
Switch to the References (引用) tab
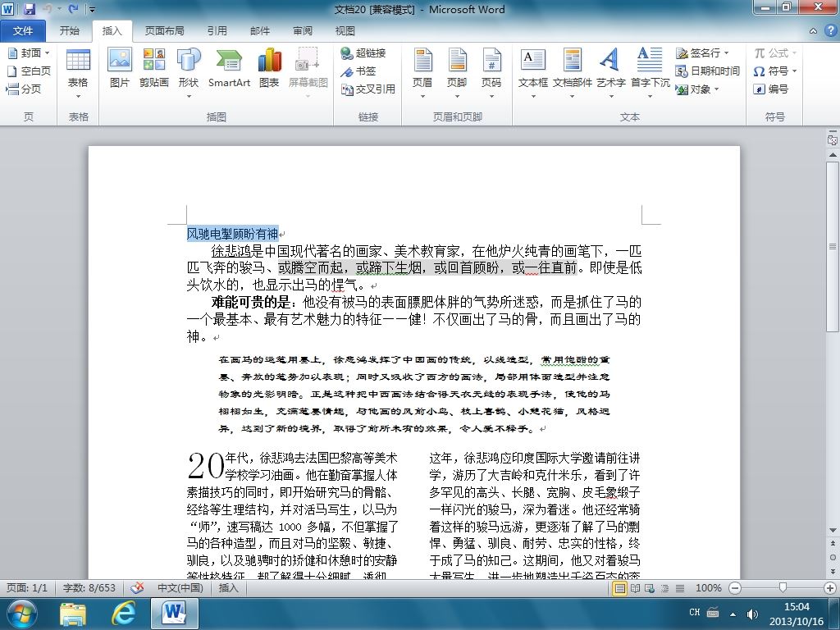point(217,31)
